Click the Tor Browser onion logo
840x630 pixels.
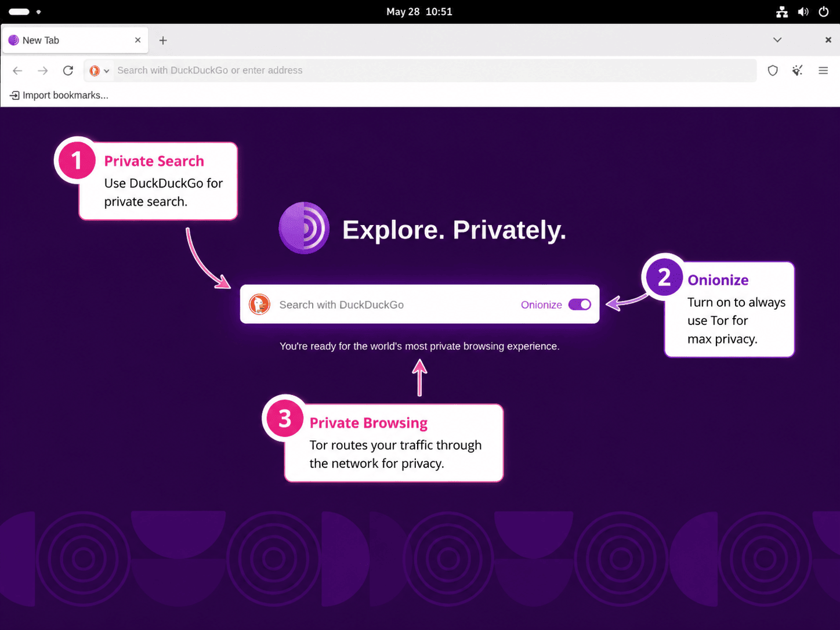(304, 228)
